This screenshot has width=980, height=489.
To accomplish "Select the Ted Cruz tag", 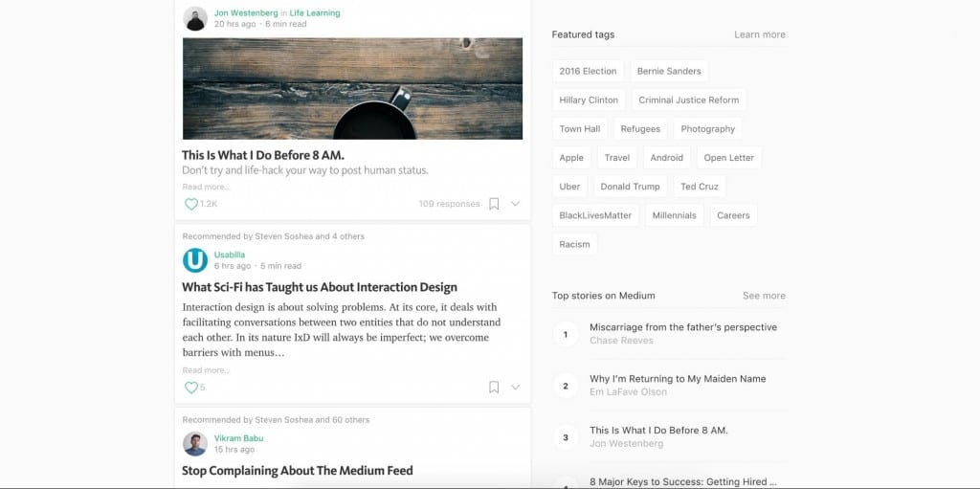I will click(x=700, y=187).
